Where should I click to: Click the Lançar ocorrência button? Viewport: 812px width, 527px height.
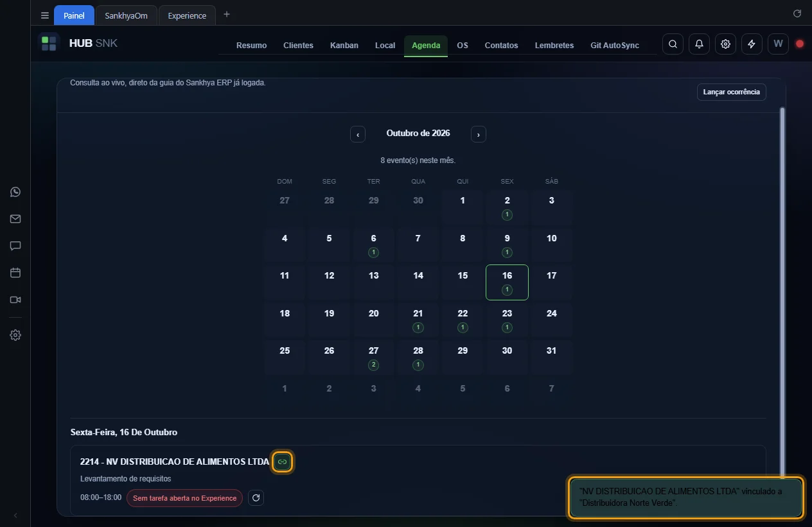(x=731, y=92)
